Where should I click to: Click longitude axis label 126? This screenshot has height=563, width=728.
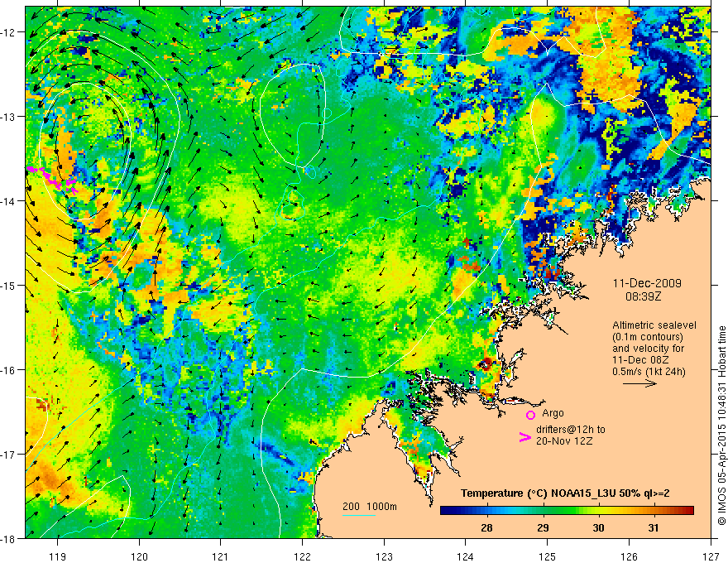(x=629, y=556)
